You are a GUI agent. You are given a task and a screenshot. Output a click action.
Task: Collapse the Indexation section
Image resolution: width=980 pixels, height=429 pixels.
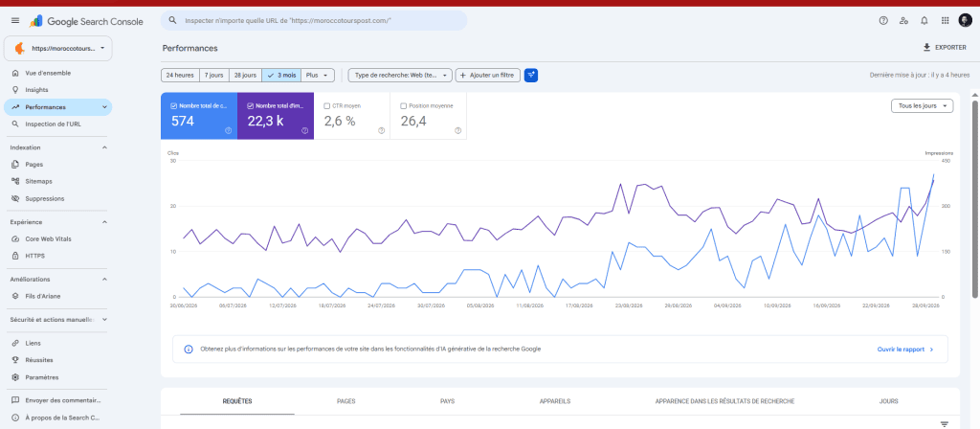[x=104, y=147]
